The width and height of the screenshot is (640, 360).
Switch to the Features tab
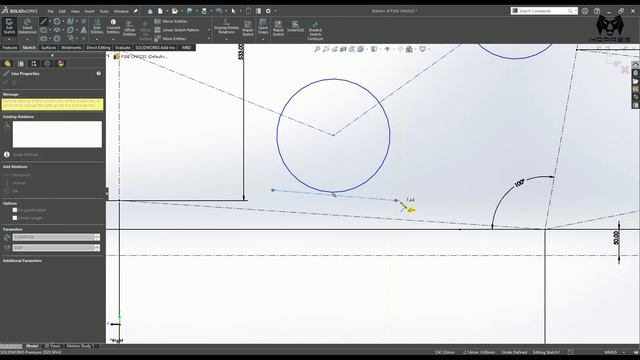coord(10,48)
